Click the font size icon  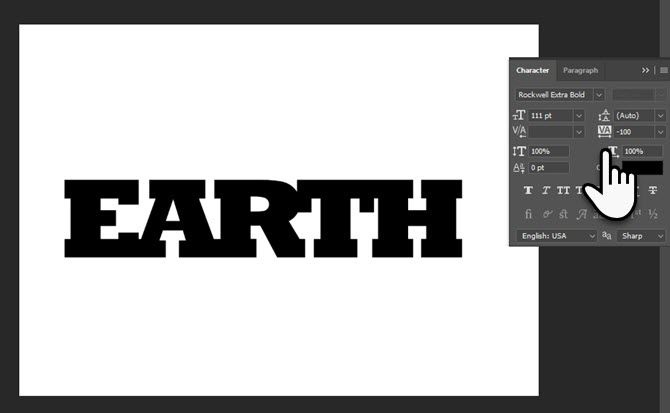point(519,115)
